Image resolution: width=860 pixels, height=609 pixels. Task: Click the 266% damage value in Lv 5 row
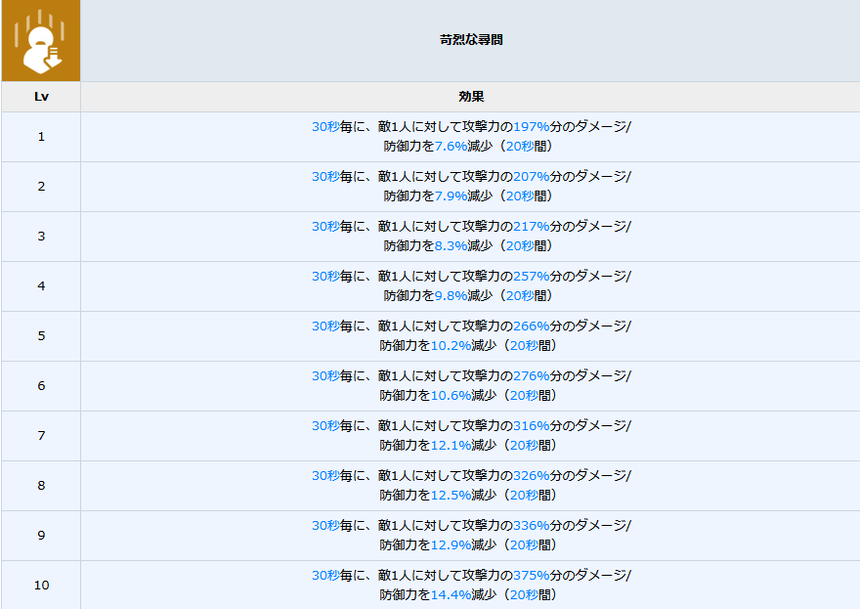(x=531, y=326)
